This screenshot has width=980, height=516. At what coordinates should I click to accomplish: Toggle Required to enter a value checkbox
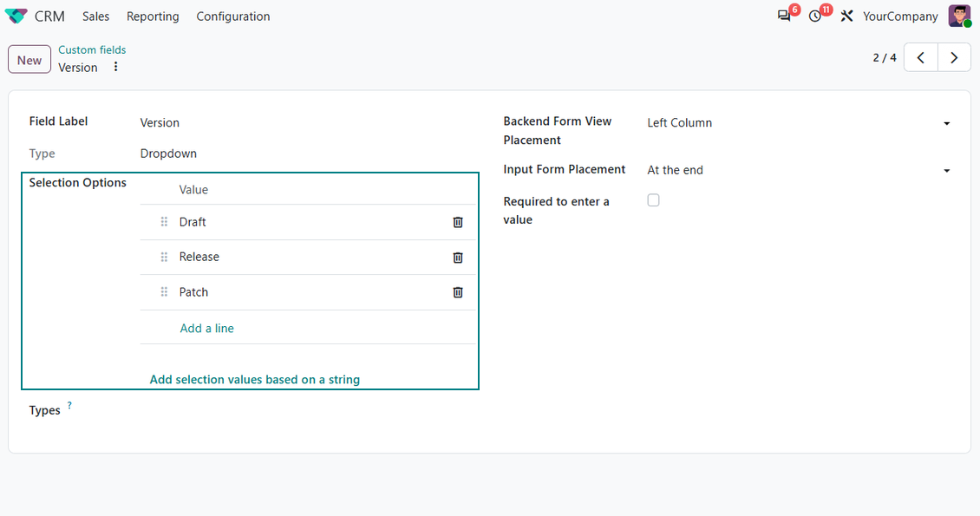coord(653,200)
